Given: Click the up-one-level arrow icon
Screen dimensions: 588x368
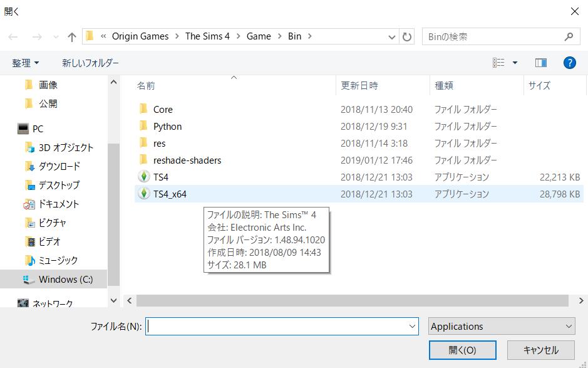Looking at the screenshot, I should pos(72,36).
